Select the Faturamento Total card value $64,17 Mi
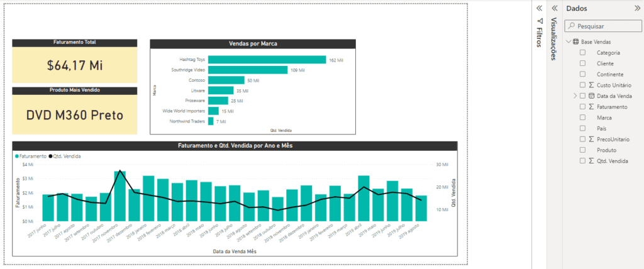 [x=75, y=65]
